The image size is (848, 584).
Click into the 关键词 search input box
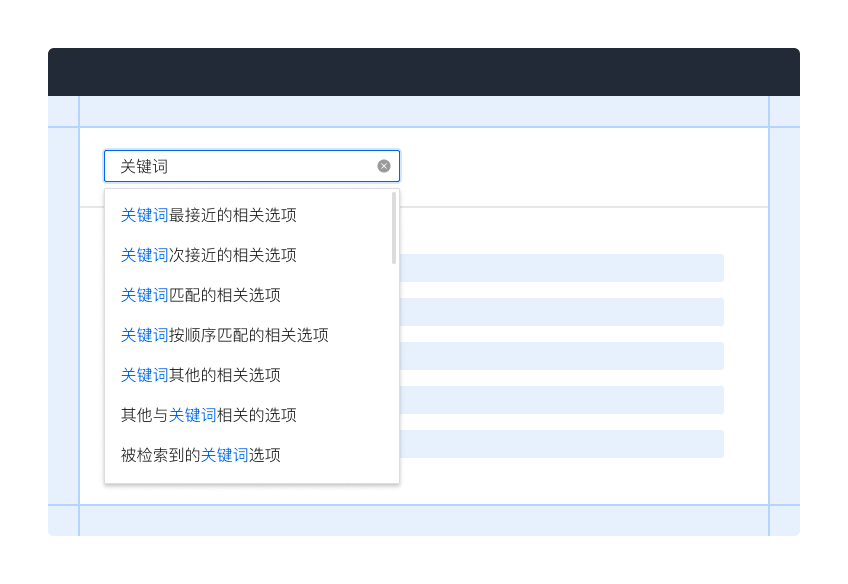pos(240,166)
